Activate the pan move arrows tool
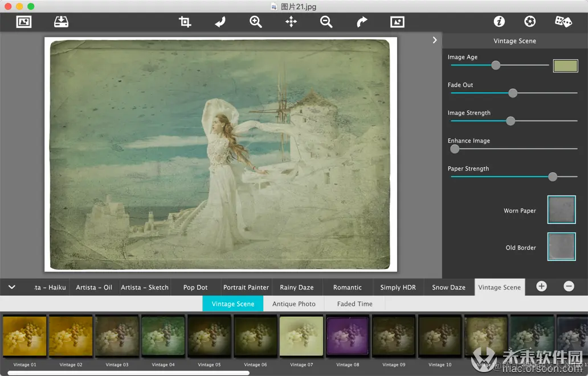Screen dimensions: 588x376 [x=291, y=22]
